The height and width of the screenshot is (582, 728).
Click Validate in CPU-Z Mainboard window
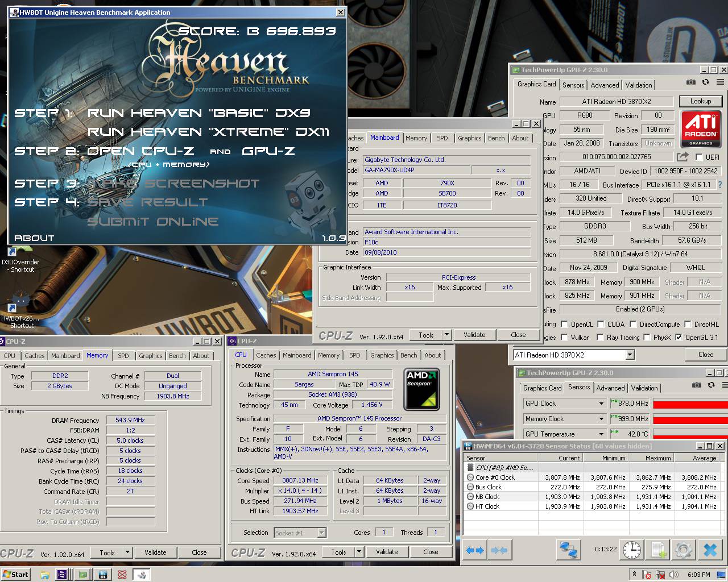click(474, 335)
